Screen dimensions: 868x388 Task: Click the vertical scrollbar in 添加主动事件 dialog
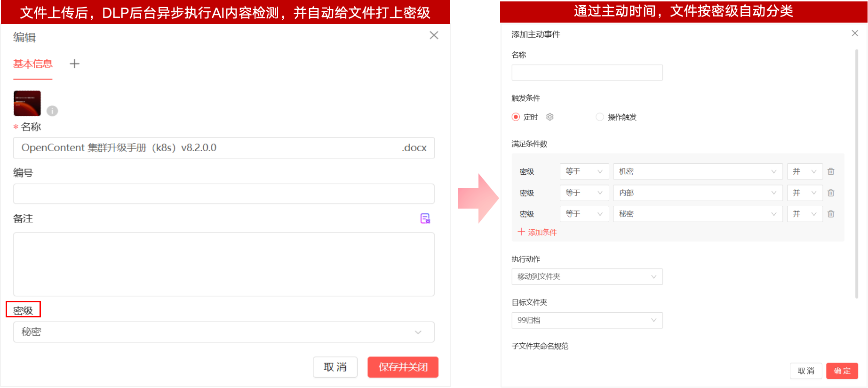(856, 174)
